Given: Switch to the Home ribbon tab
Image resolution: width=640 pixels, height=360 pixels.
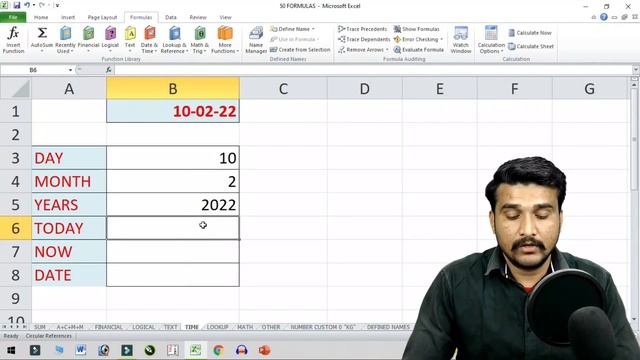Looking at the screenshot, I should coord(41,18).
